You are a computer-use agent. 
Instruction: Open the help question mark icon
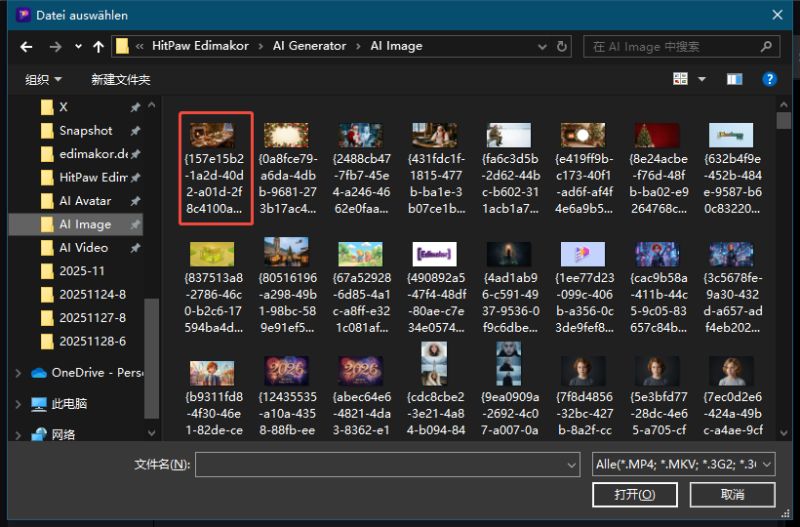click(x=769, y=79)
